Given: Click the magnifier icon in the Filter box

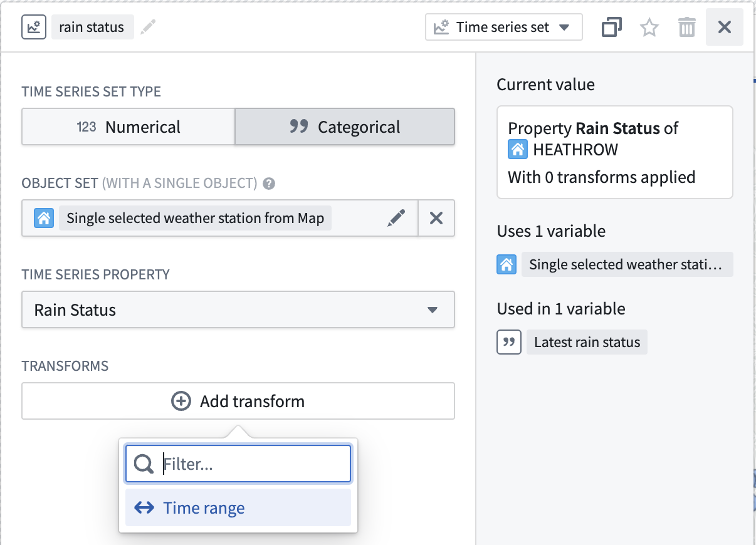Looking at the screenshot, I should pos(144,464).
